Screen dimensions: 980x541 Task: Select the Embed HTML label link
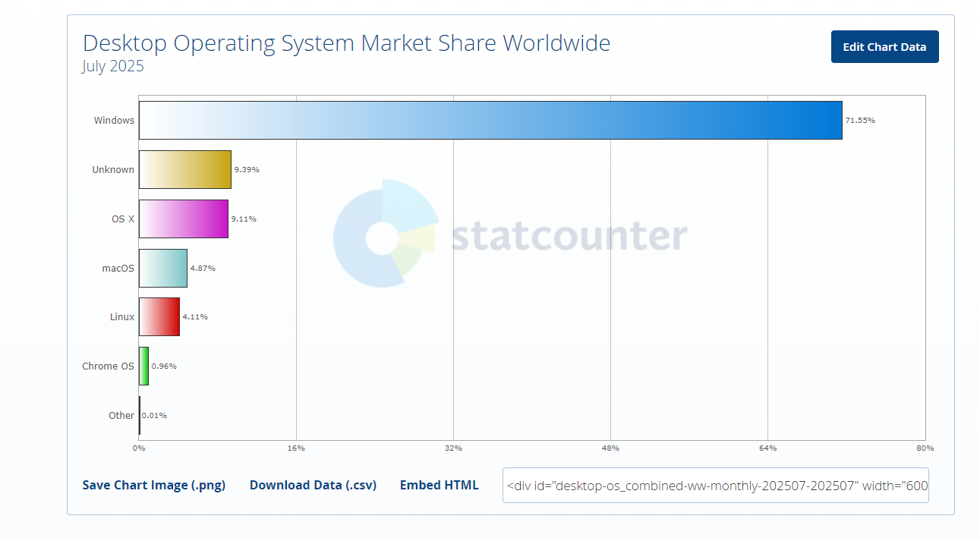pyautogui.click(x=440, y=486)
